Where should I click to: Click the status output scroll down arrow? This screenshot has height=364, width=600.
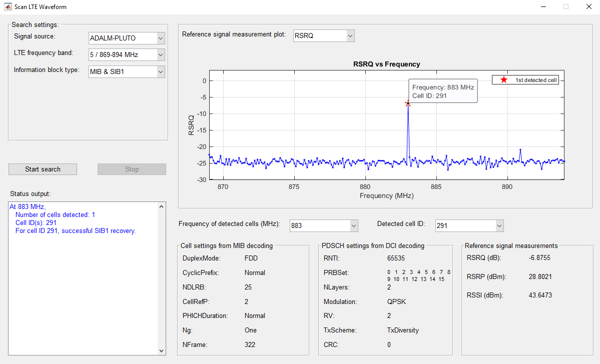(x=162, y=350)
